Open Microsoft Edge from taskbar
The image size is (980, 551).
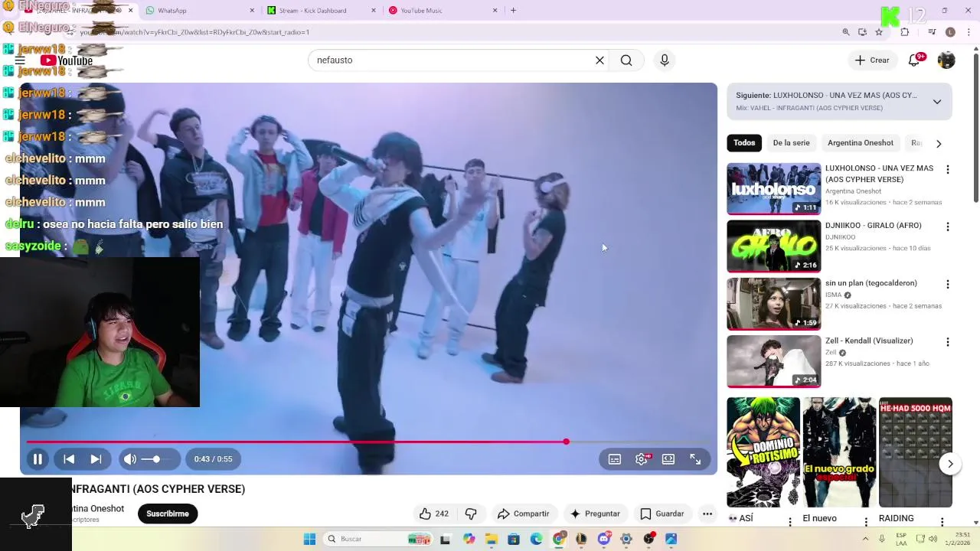(x=536, y=539)
